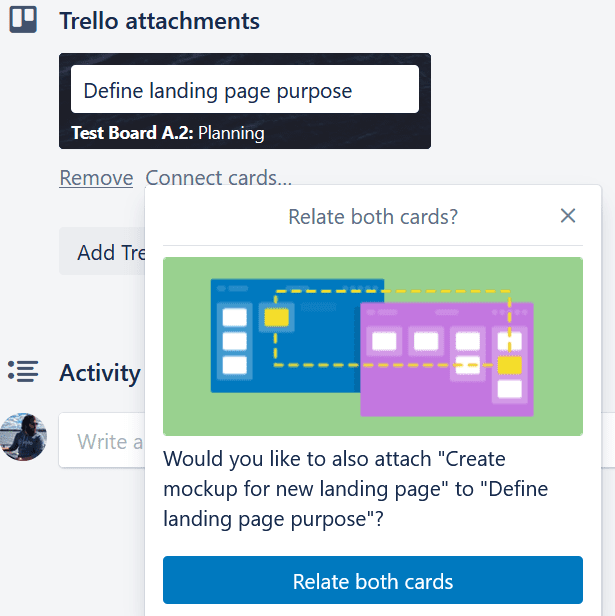The height and width of the screenshot is (616, 615).
Task: Open the Define landing page purpose card
Action: (x=245, y=89)
